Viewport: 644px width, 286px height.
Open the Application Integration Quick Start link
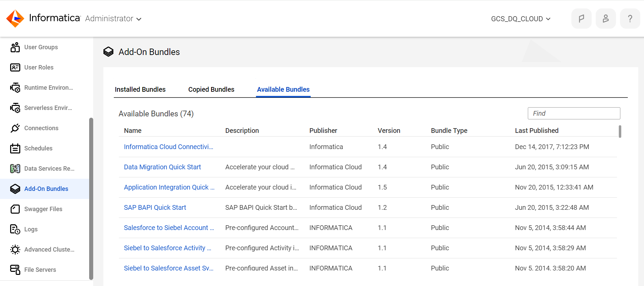pos(169,187)
